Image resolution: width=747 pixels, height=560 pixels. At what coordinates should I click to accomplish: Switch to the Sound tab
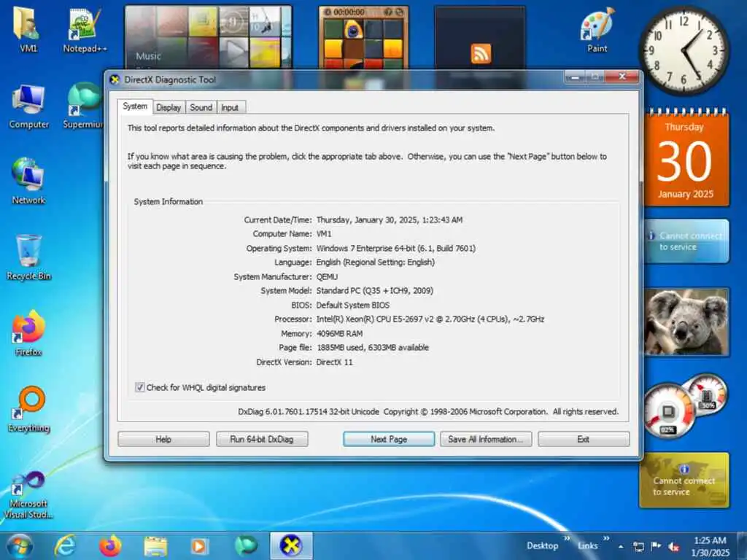[201, 108]
